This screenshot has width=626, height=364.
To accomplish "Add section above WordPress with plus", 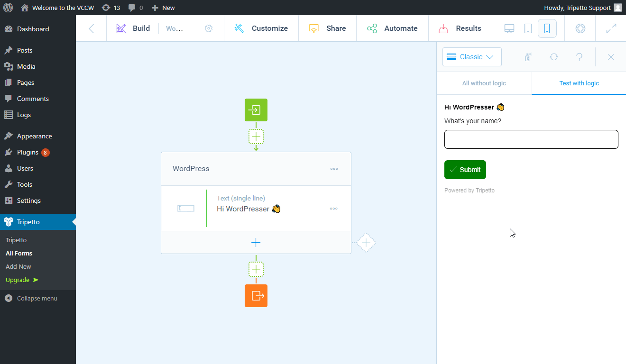I will click(256, 136).
